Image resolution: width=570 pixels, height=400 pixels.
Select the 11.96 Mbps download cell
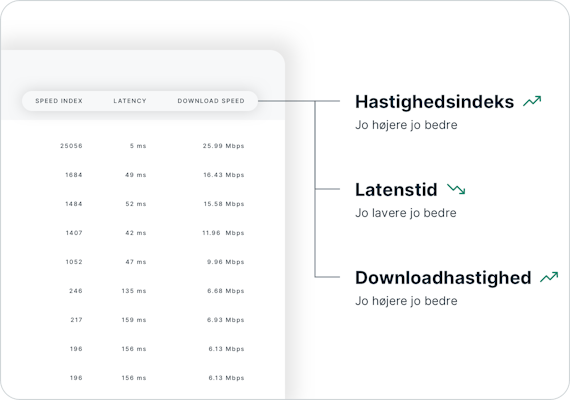[x=223, y=233]
